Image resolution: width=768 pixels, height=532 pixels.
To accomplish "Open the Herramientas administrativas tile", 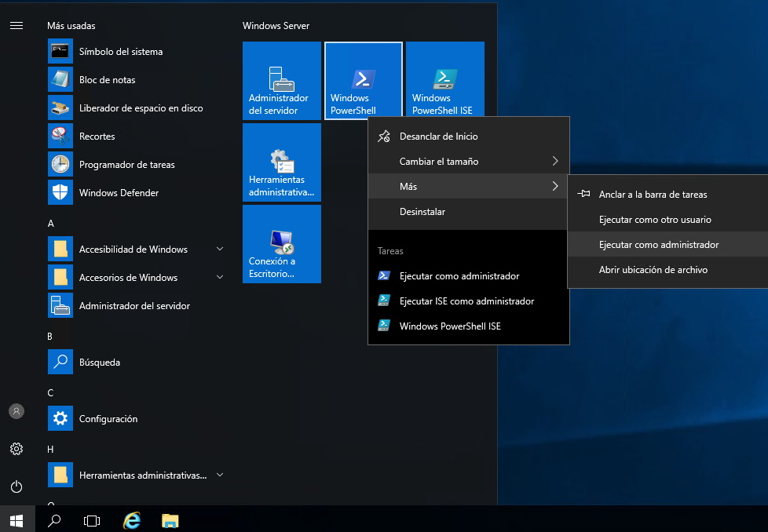I will point(282,162).
